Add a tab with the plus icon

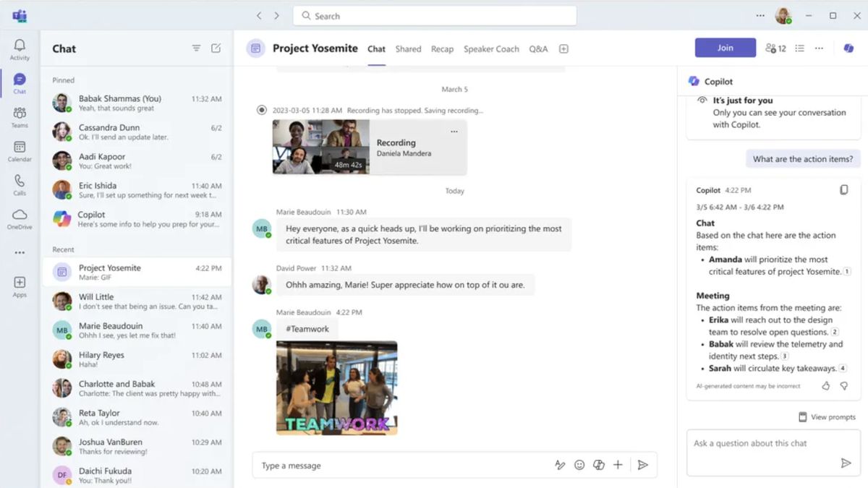[x=563, y=49]
